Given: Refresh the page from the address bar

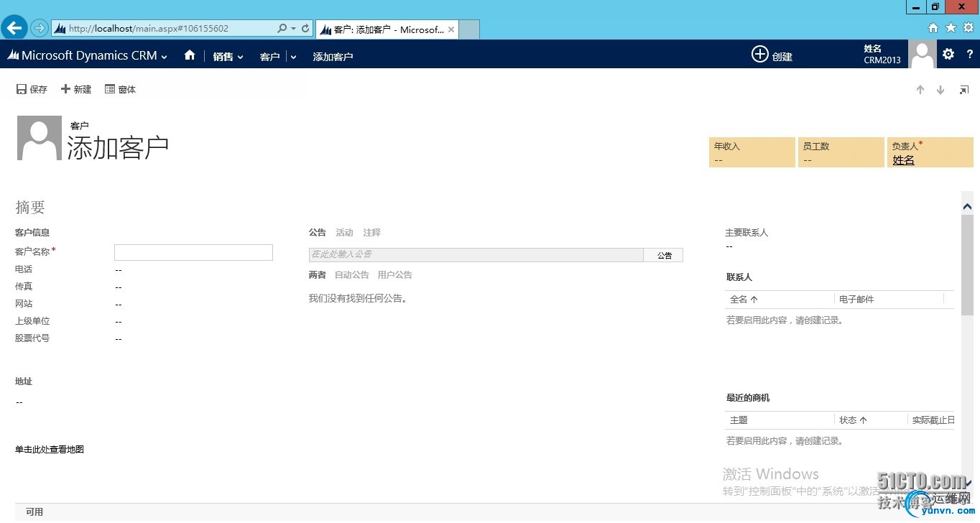Looking at the screenshot, I should [305, 29].
